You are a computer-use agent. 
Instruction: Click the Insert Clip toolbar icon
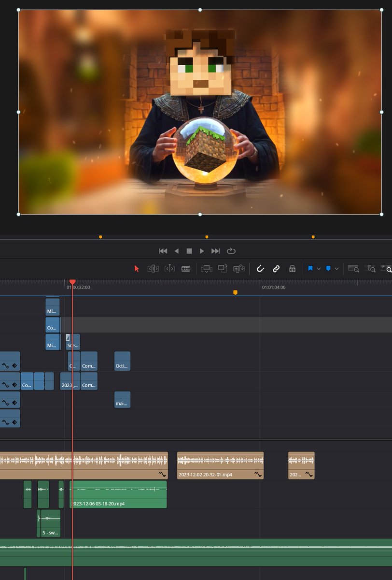tap(207, 269)
